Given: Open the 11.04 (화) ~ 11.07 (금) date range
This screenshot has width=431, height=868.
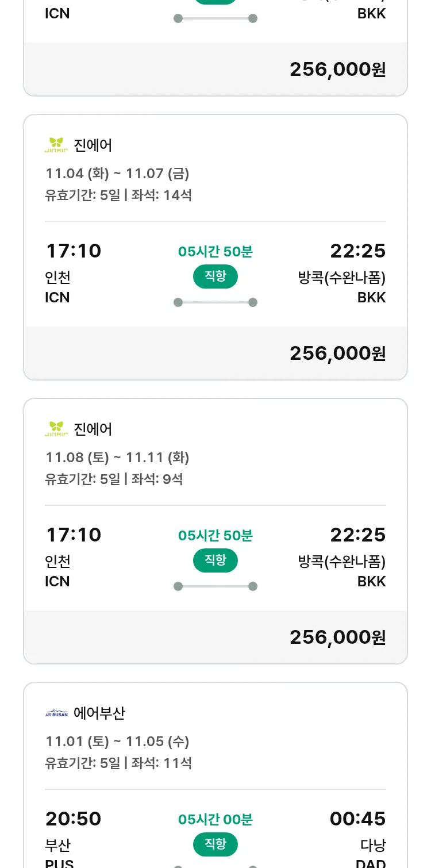Looking at the screenshot, I should coord(117,173).
